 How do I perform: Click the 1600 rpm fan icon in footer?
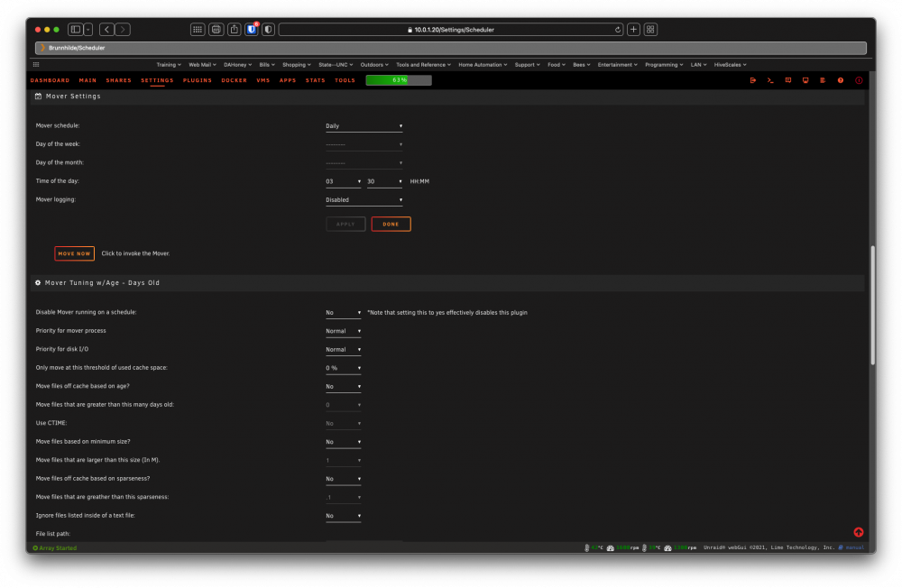click(611, 547)
